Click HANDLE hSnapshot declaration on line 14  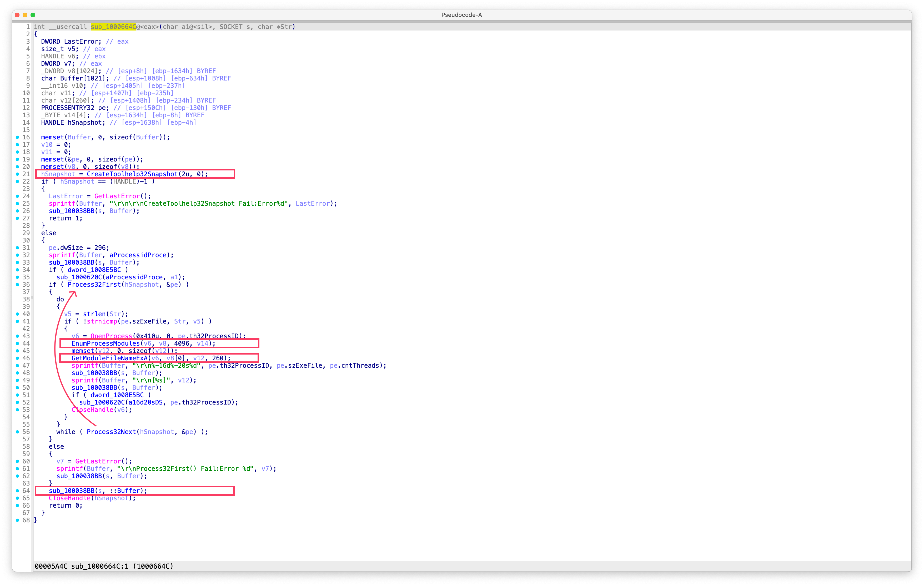tap(73, 123)
